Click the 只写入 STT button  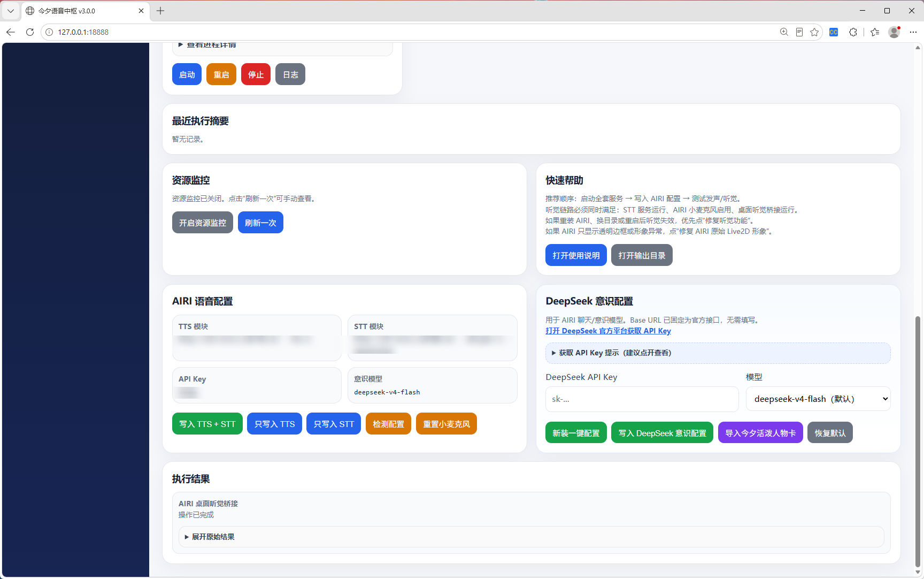click(334, 424)
